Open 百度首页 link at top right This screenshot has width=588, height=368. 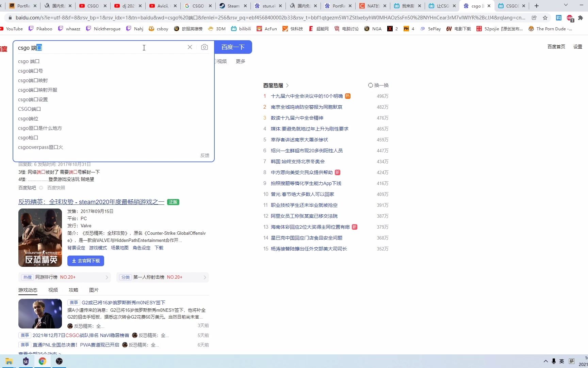556,47
